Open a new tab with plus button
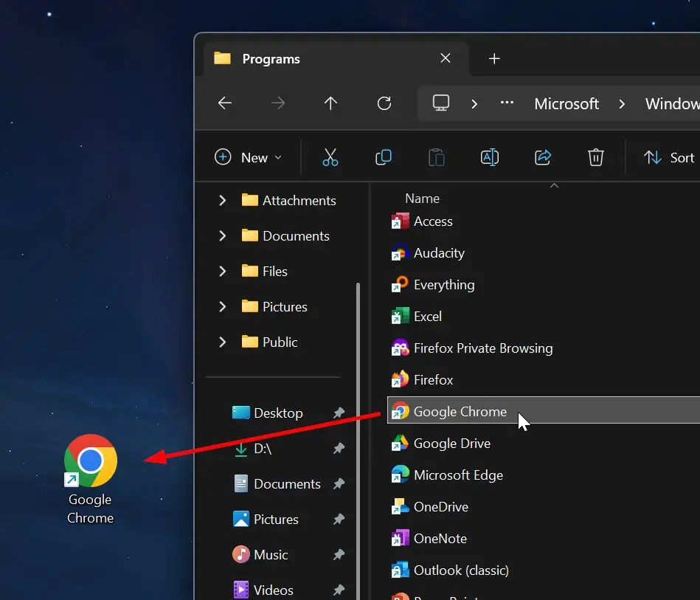 click(494, 59)
